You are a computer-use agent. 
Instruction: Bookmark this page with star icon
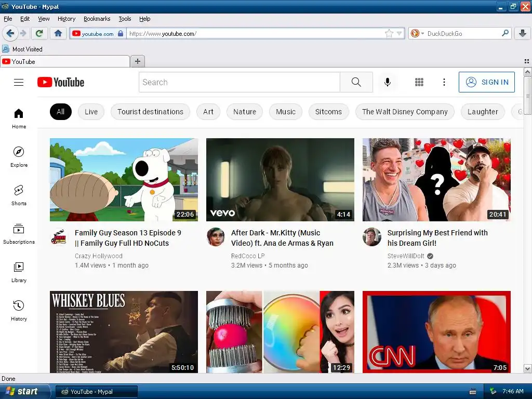389,33
